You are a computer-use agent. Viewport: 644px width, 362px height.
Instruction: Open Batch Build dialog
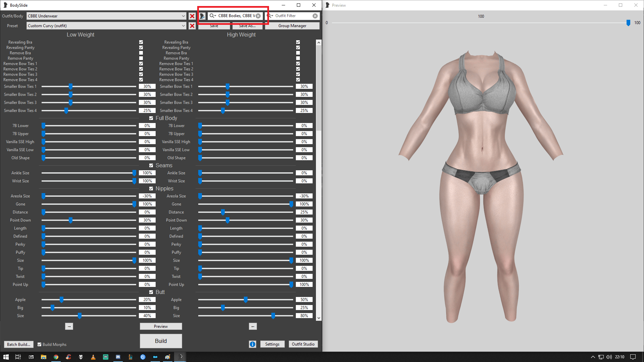[19, 345]
